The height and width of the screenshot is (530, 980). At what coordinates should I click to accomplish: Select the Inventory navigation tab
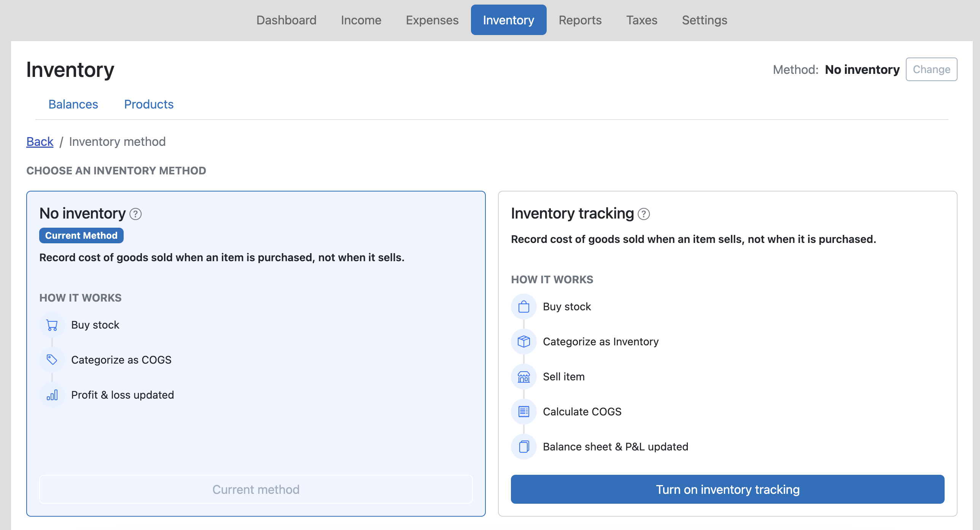pos(509,20)
